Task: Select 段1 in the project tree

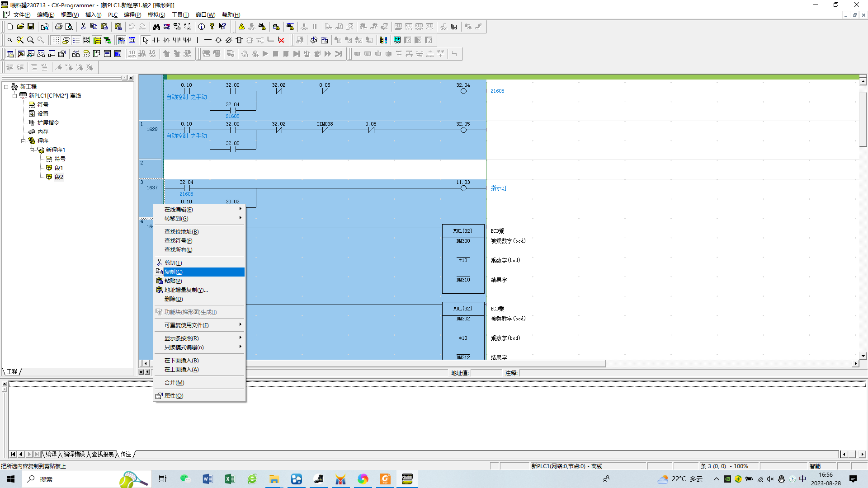Action: 58,168
